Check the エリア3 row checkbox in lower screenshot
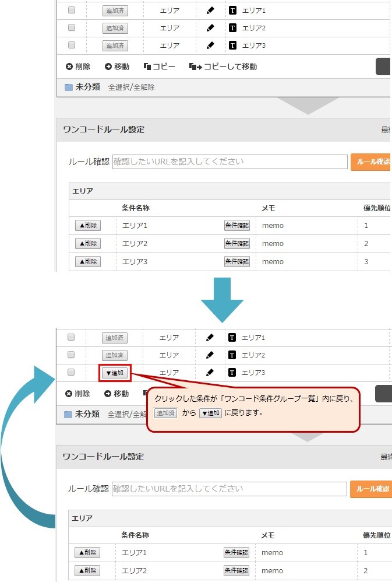 coord(71,372)
